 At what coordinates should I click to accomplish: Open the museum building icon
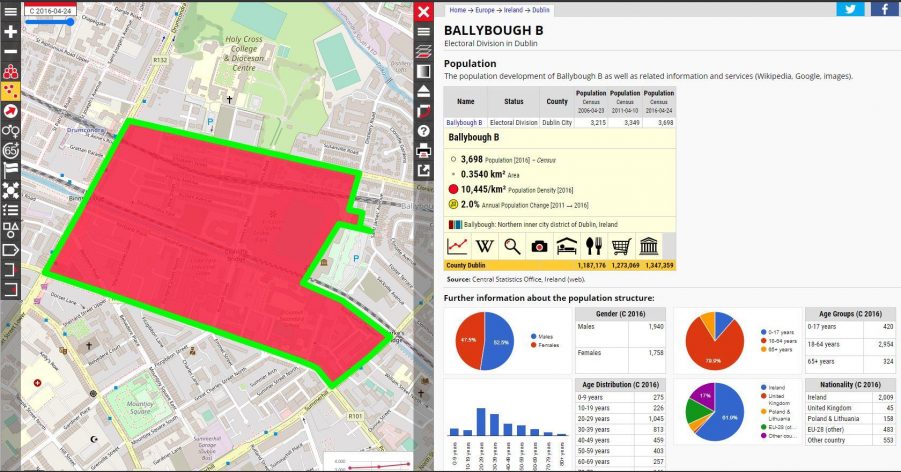click(648, 247)
